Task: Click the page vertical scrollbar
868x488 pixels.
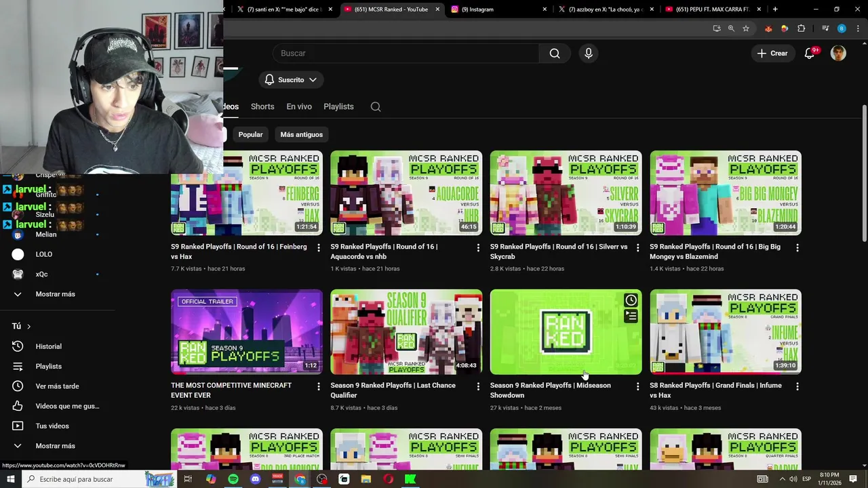Action: [x=864, y=173]
